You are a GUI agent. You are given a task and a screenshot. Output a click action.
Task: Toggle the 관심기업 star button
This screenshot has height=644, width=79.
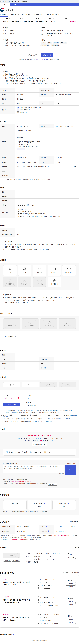7,560
